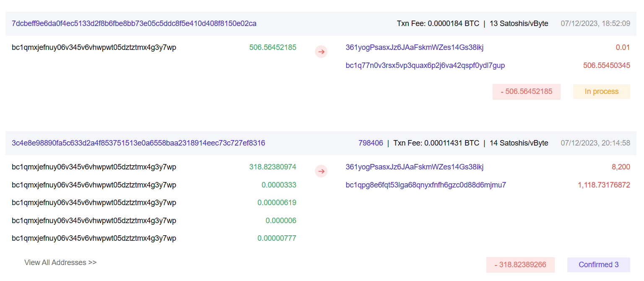Click the negative balance -318.82389266 badge
Screen dimensions: 644x281
[520, 265]
